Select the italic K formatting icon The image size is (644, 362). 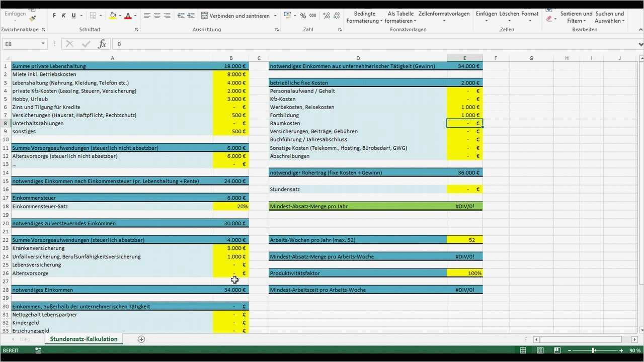[x=64, y=16]
